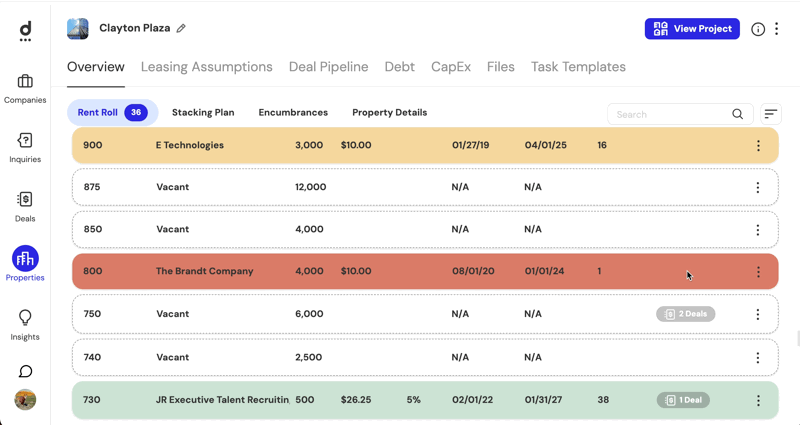
Task: Select the Property Details sub-tab
Action: 389,112
